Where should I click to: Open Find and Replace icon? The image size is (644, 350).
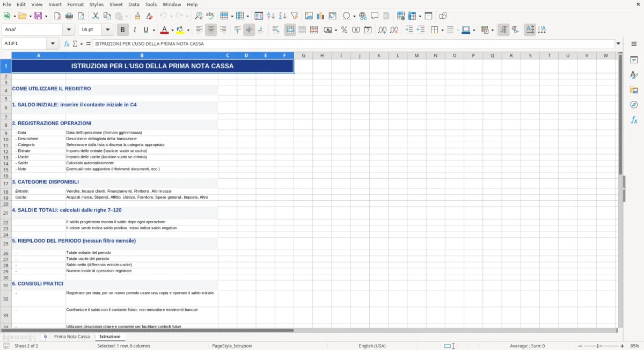(199, 16)
